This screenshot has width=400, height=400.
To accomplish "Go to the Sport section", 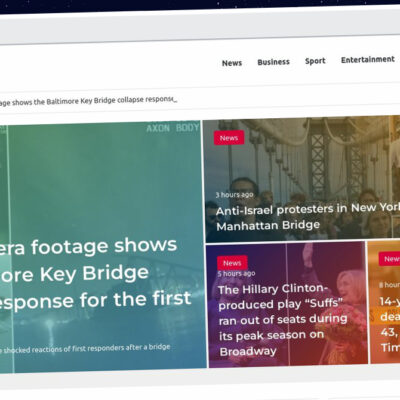I will point(315,61).
